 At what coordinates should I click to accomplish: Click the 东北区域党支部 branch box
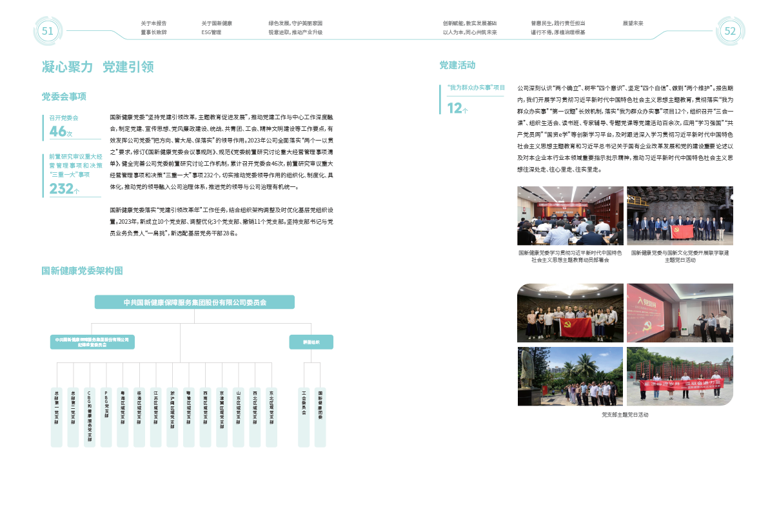(271, 417)
